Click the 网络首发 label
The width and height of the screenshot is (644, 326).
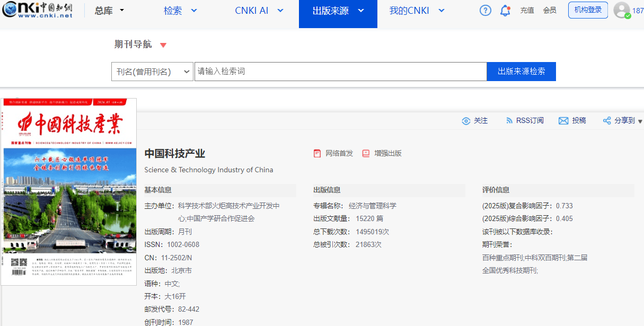click(x=339, y=153)
